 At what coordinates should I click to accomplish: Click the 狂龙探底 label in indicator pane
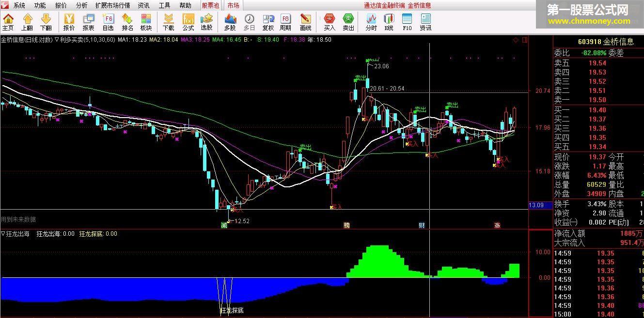tap(232, 310)
